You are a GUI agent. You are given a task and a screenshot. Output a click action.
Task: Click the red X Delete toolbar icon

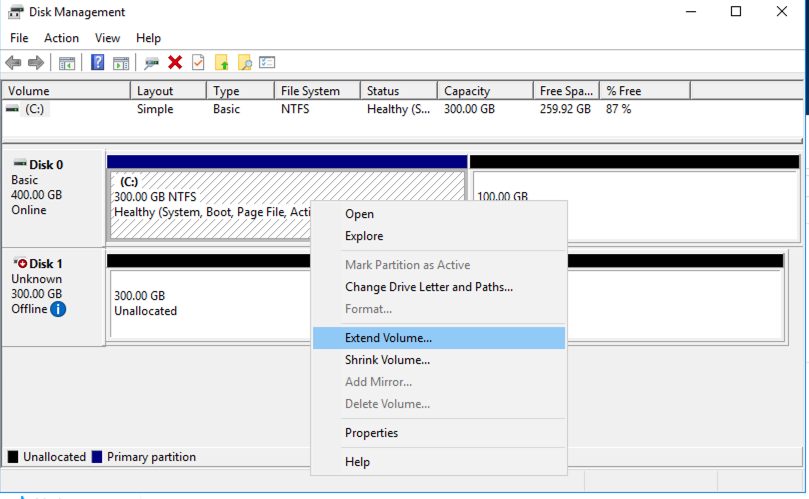(175, 62)
